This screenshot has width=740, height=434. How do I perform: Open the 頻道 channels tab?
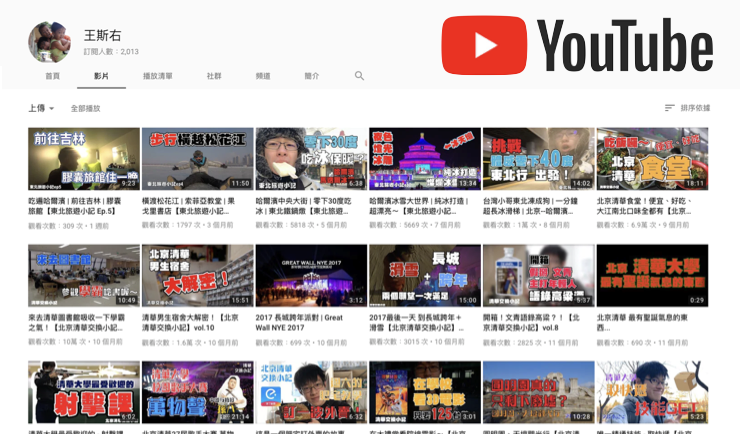[263, 75]
